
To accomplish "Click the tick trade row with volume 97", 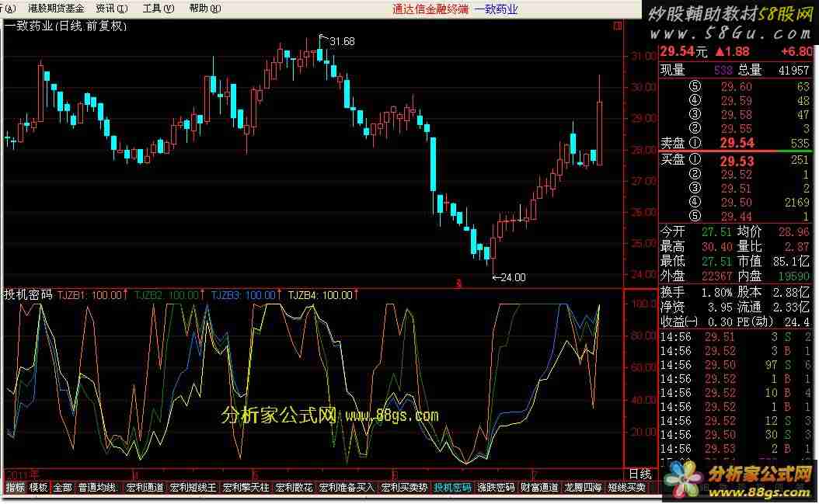I will [737, 366].
